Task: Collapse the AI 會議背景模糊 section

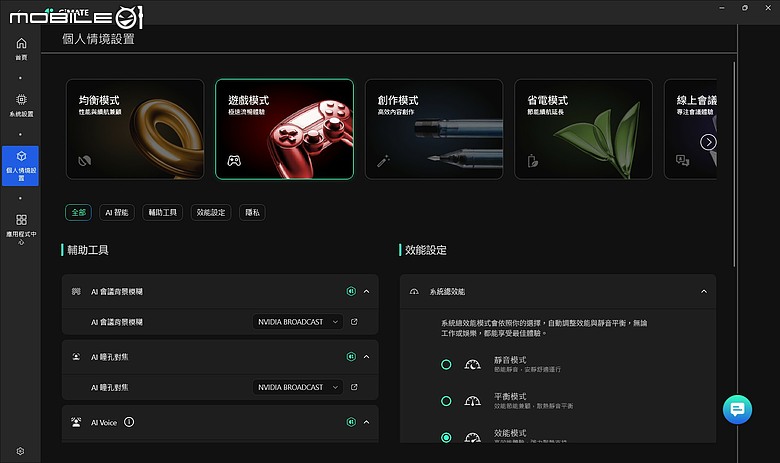Action: pos(367,291)
